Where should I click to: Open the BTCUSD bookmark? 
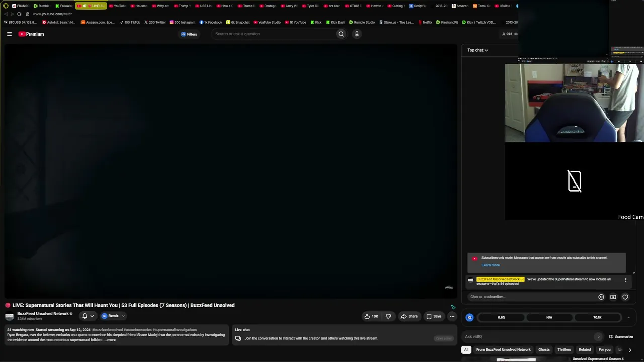point(20,22)
